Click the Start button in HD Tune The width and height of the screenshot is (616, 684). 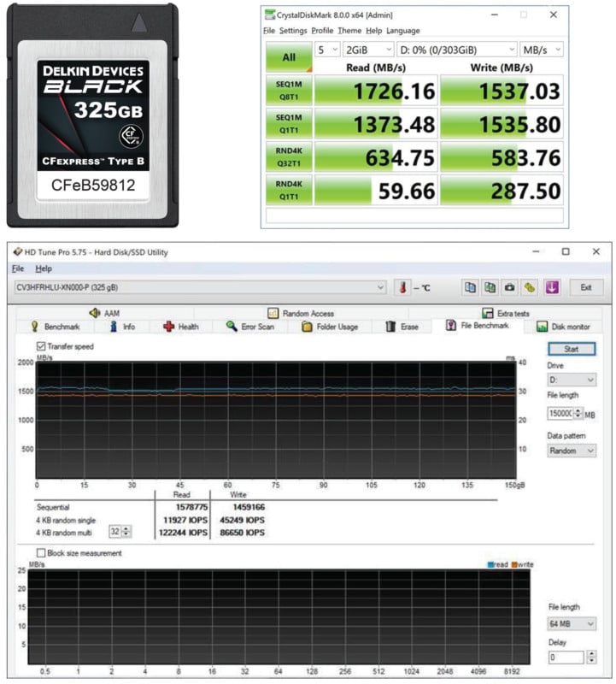tap(572, 349)
